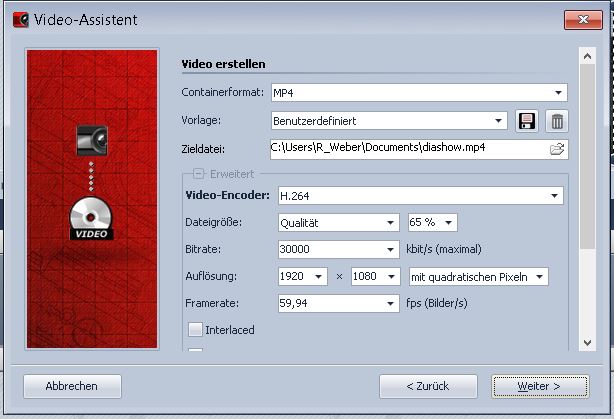Open the 65 % quality dropdown
614x419 pixels.
[x=432, y=222]
